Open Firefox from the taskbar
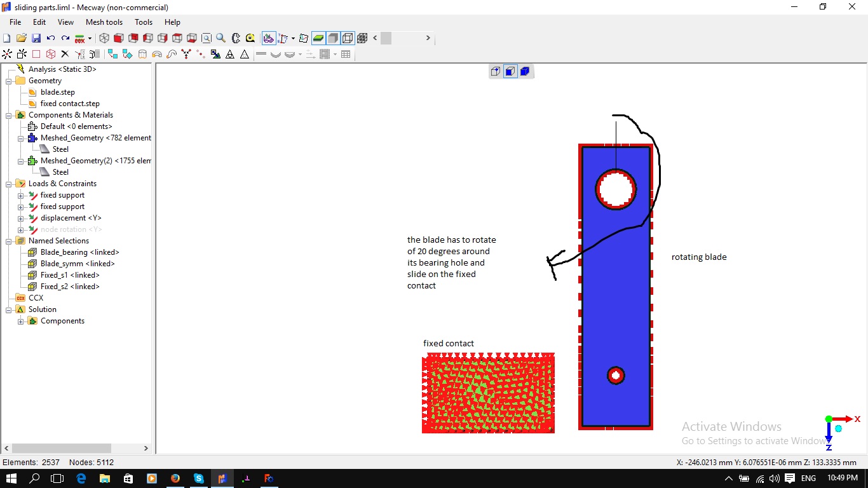This screenshot has width=868, height=488. point(175,478)
